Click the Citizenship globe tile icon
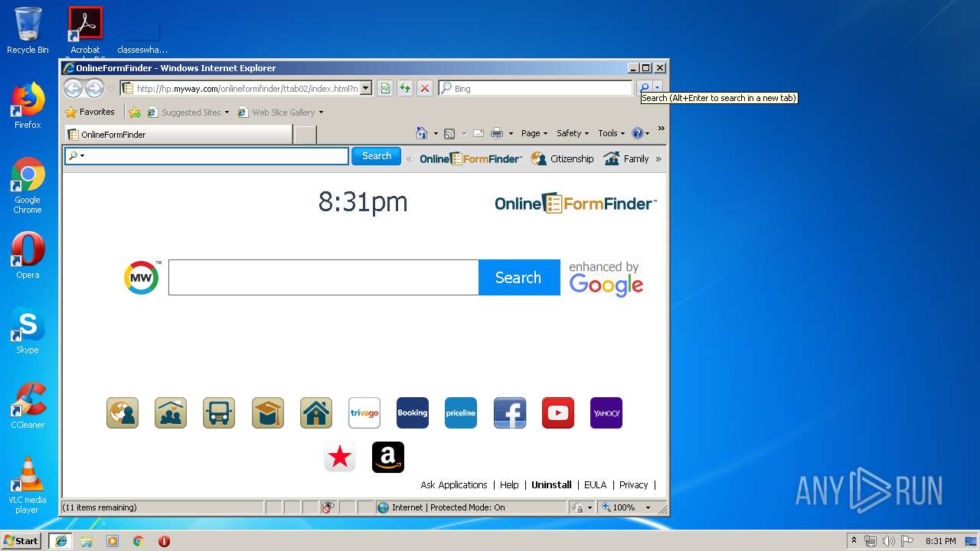This screenshot has height=551, width=980. click(122, 413)
